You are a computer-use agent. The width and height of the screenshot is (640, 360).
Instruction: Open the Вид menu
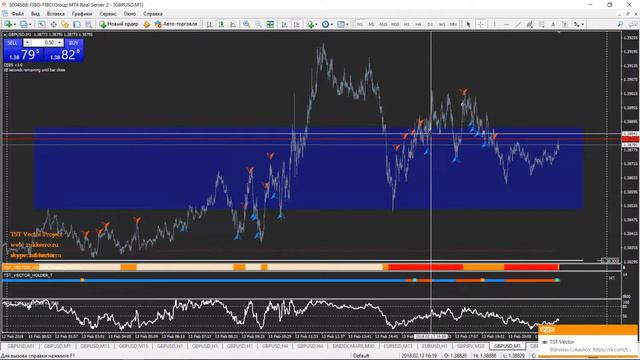[36, 14]
